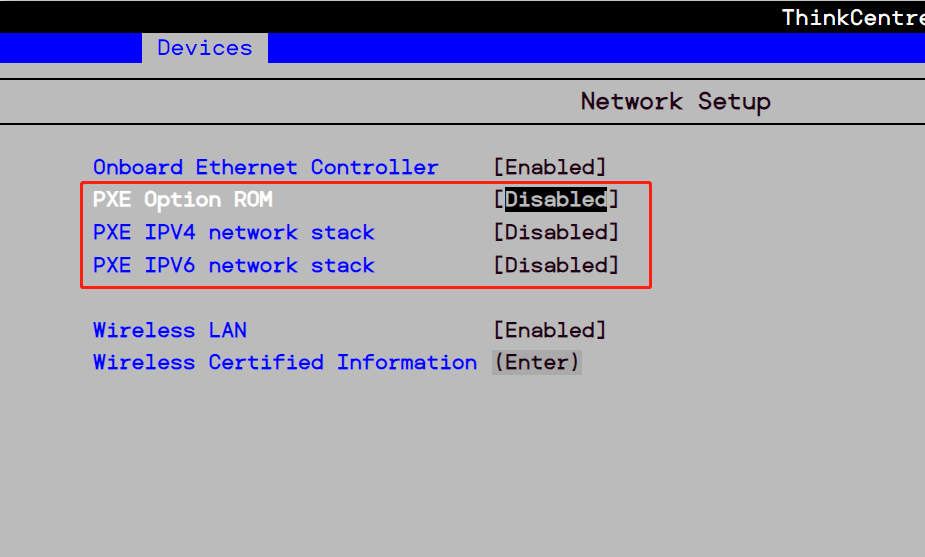Open highlighted PXE Option ROM Disabled value
This screenshot has height=557, width=925.
(555, 200)
